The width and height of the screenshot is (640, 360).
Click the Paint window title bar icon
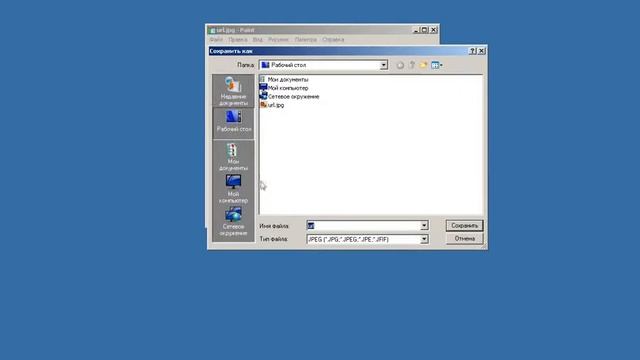click(212, 30)
